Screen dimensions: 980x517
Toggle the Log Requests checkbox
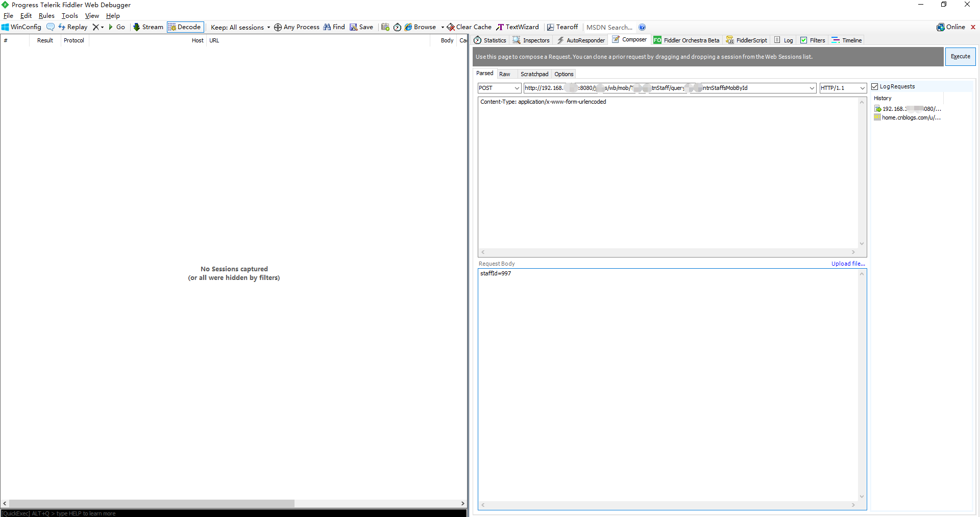click(874, 87)
